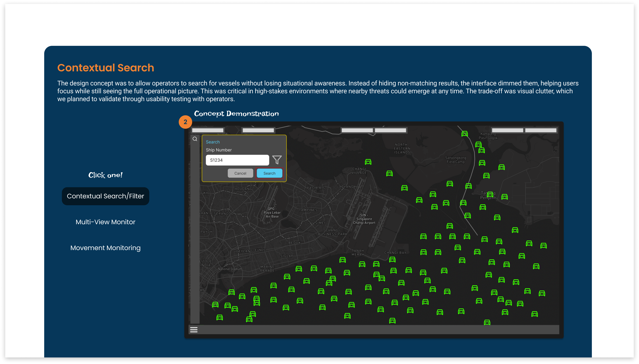Image resolution: width=639 pixels, height=364 pixels.
Task: Select the vehicle icon overlapping Tanjung Pengelih label
Action: (x=490, y=194)
